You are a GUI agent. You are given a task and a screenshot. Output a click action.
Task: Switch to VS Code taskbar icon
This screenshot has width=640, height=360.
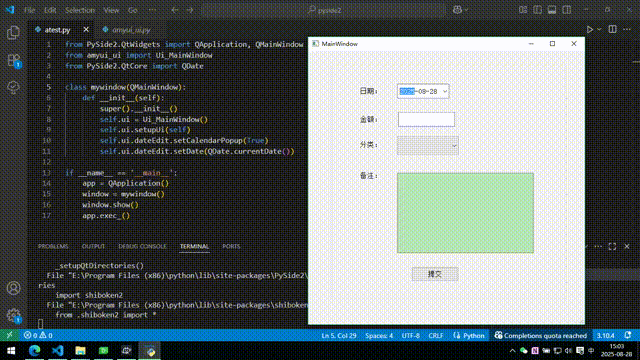click(x=58, y=351)
